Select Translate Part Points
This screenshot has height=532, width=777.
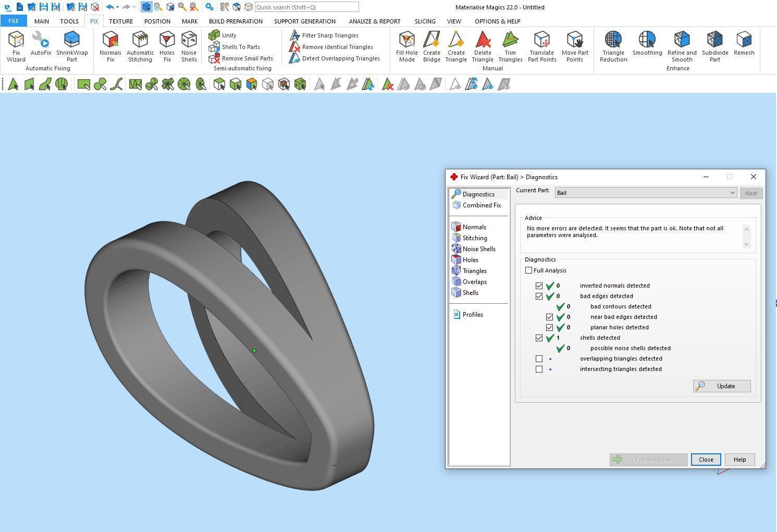(x=542, y=46)
